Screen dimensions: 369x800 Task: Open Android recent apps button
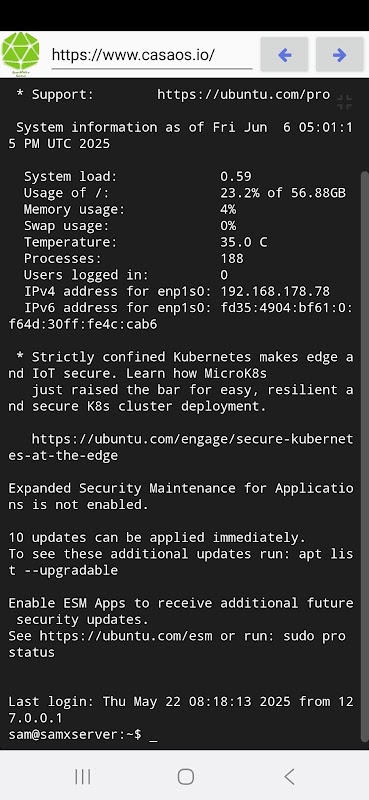tap(82, 777)
